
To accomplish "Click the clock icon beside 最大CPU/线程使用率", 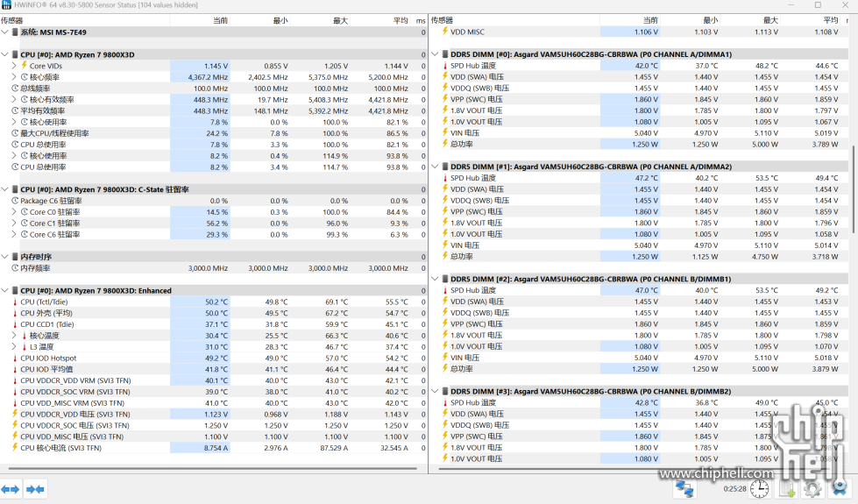I will click(x=15, y=133).
